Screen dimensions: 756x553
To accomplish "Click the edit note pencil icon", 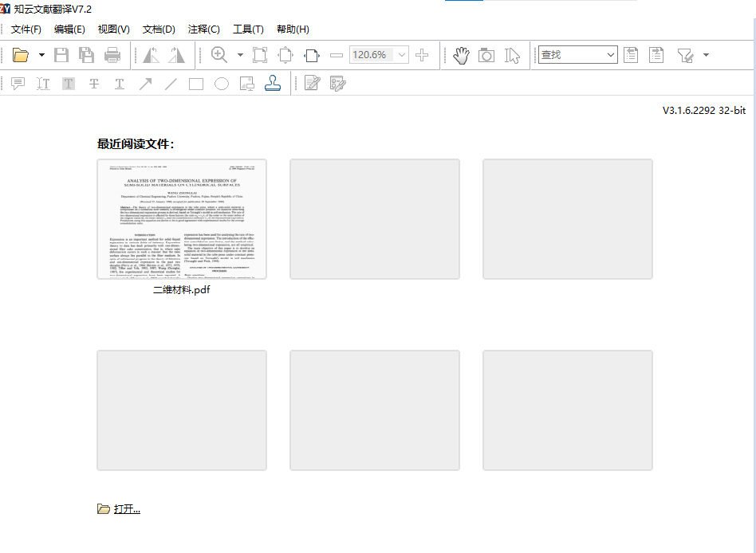I will (313, 84).
